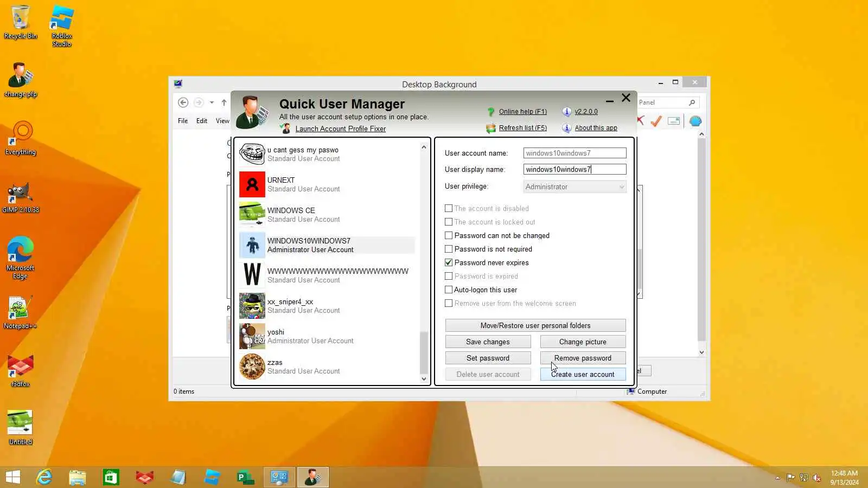Click the Roblox Studio taskbar icon
This screenshot has width=868, height=488.
pyautogui.click(x=212, y=477)
